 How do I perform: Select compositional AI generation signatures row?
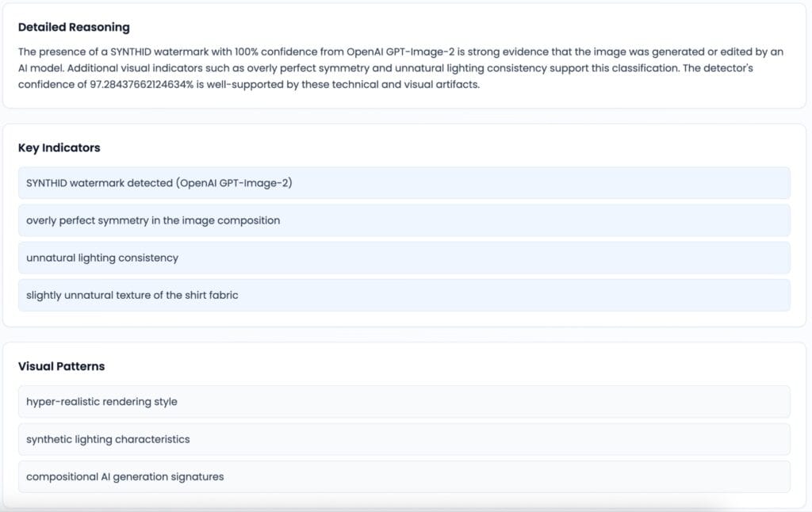click(404, 477)
